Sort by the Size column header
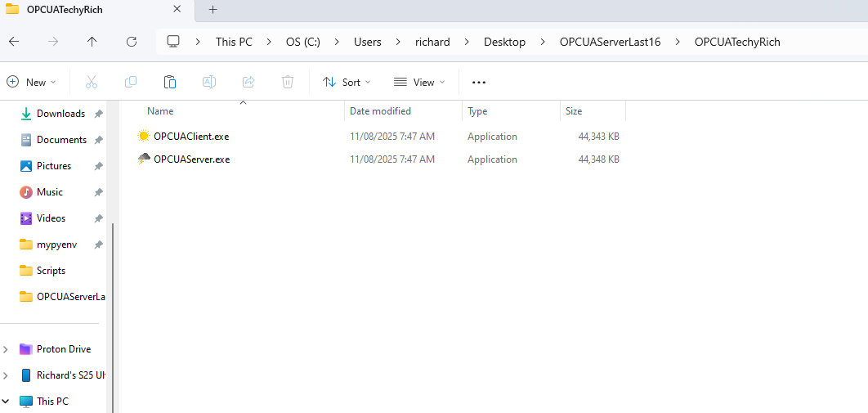This screenshot has width=868, height=413. coord(574,111)
